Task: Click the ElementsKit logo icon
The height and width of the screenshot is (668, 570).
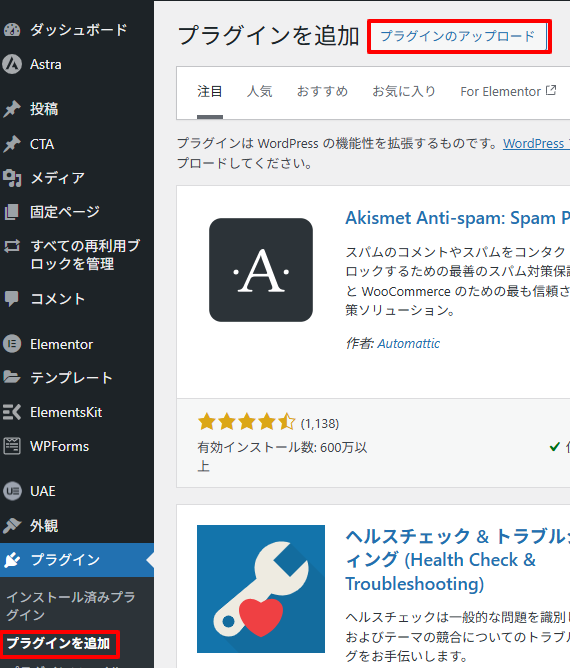Action: [x=12, y=412]
